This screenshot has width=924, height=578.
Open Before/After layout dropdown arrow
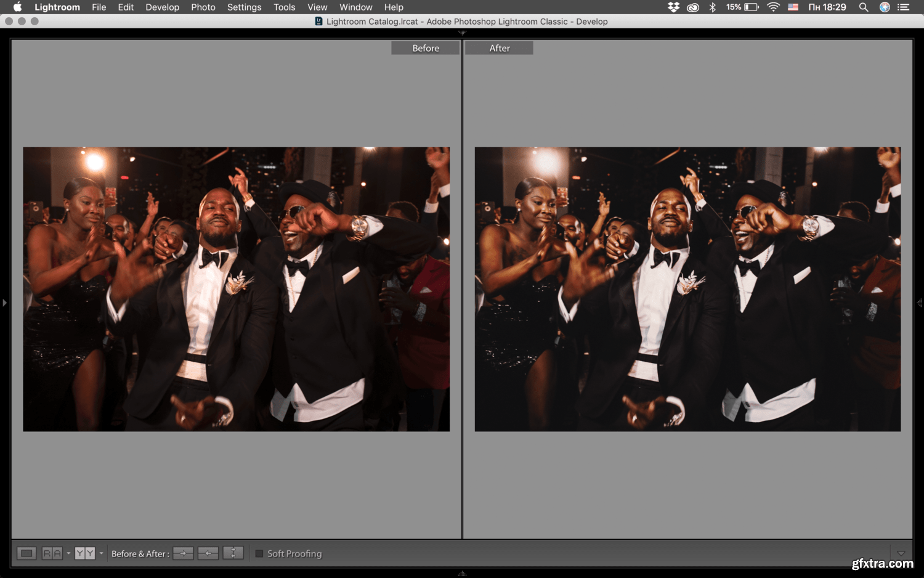pos(101,553)
